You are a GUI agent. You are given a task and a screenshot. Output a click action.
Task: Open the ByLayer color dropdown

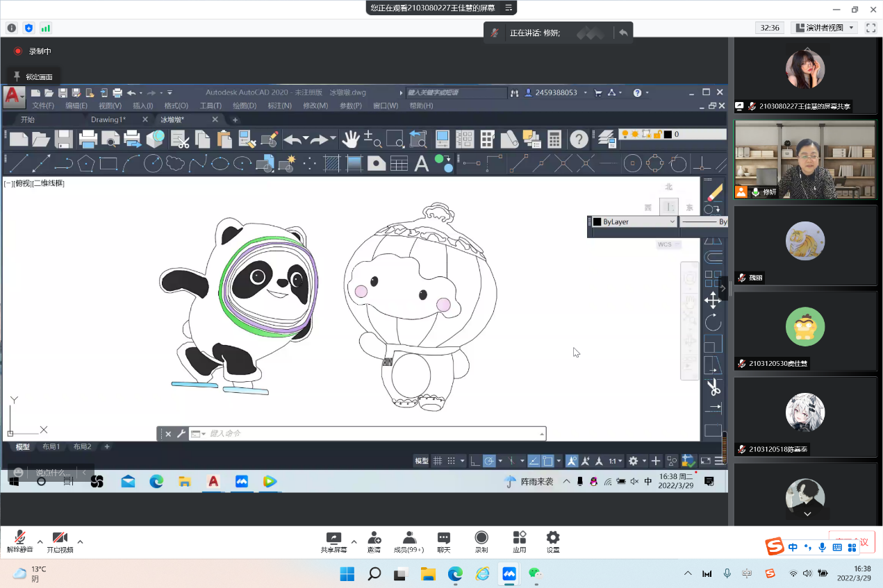(x=633, y=221)
